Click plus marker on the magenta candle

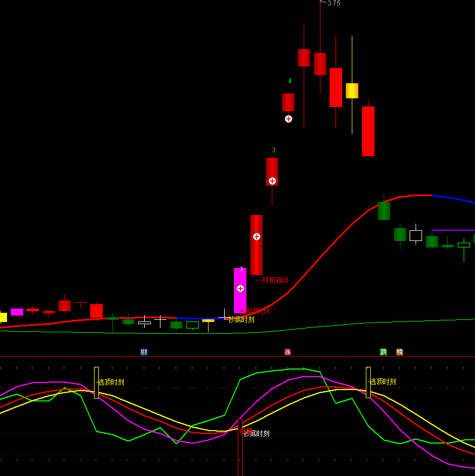click(240, 289)
